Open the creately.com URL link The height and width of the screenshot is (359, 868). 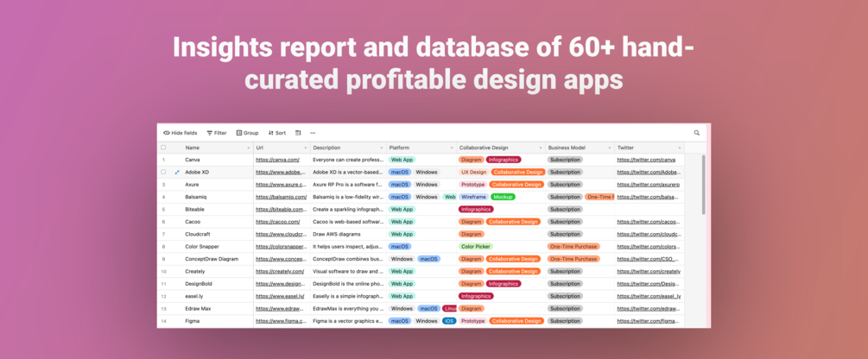[x=280, y=272]
